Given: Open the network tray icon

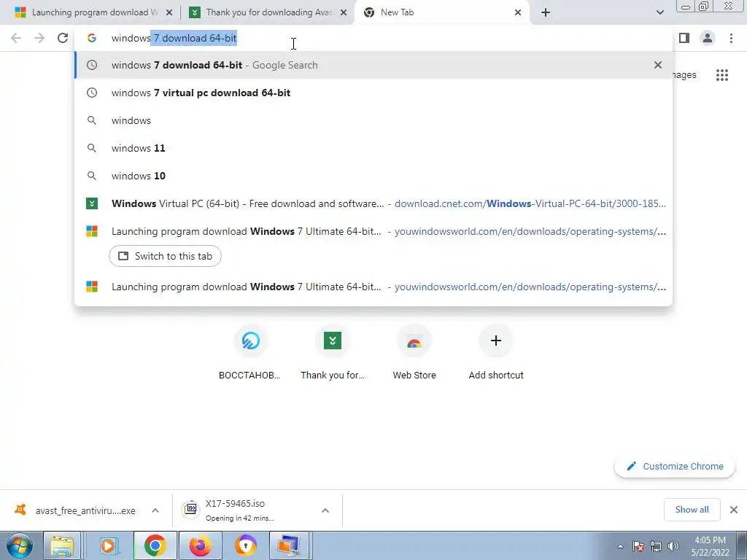Looking at the screenshot, I should (x=656, y=546).
